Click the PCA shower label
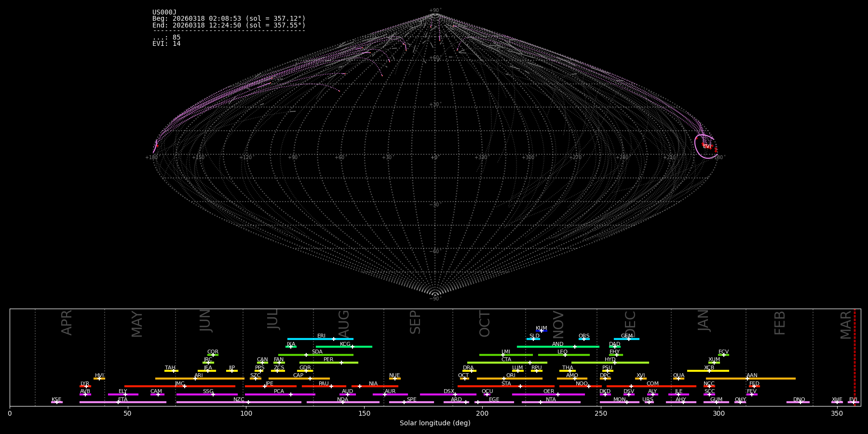 [x=279, y=392]
